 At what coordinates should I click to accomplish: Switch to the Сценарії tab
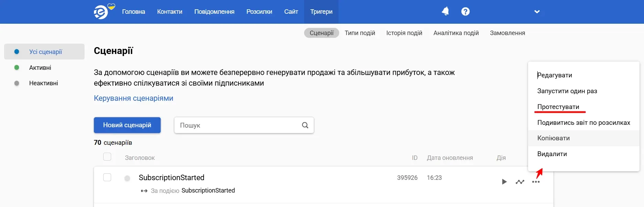322,33
